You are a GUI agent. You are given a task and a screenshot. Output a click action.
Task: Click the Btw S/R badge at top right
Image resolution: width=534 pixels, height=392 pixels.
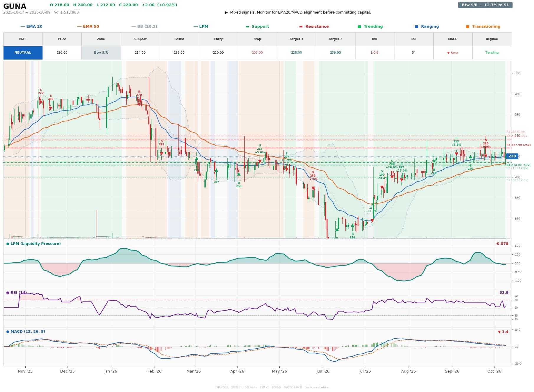[485, 5]
